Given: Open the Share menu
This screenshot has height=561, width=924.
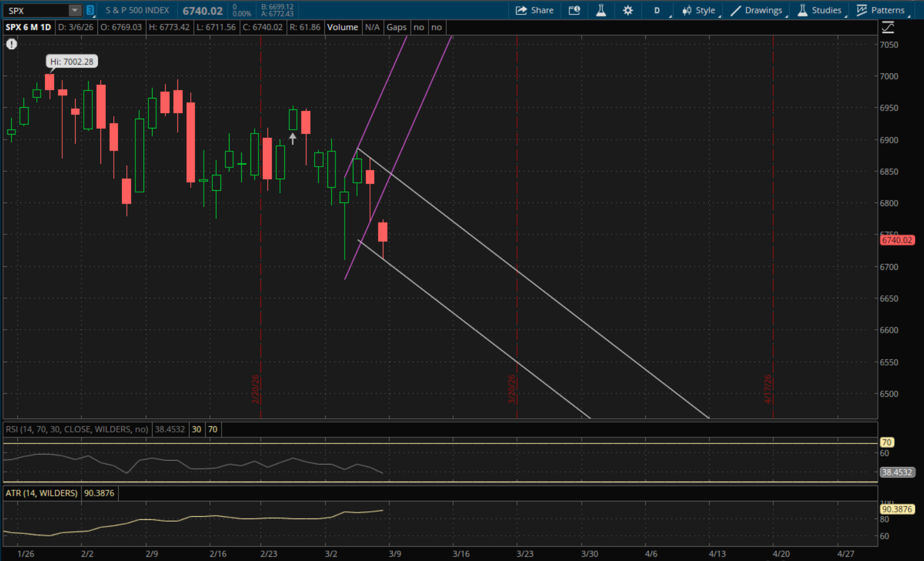Looking at the screenshot, I should click(534, 10).
